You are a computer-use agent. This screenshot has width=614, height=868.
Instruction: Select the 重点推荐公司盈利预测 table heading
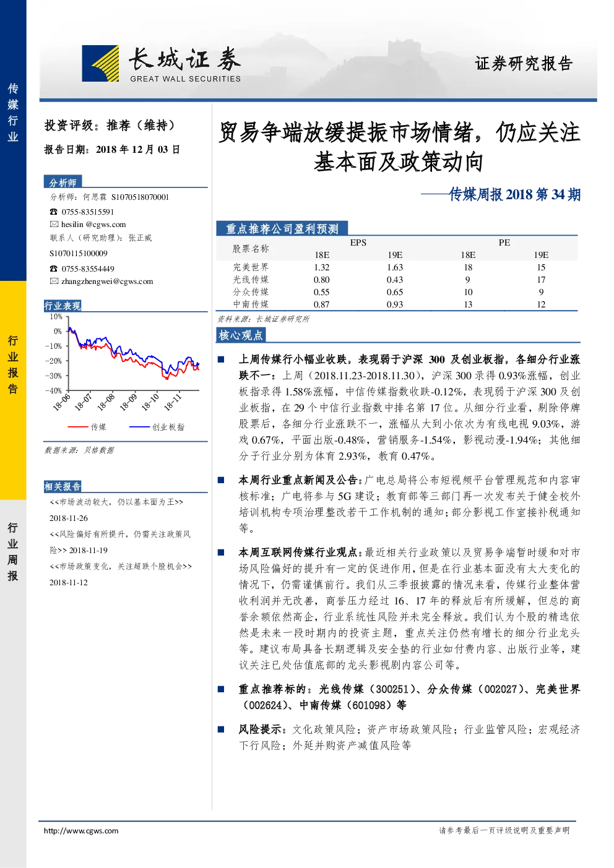coord(282,229)
